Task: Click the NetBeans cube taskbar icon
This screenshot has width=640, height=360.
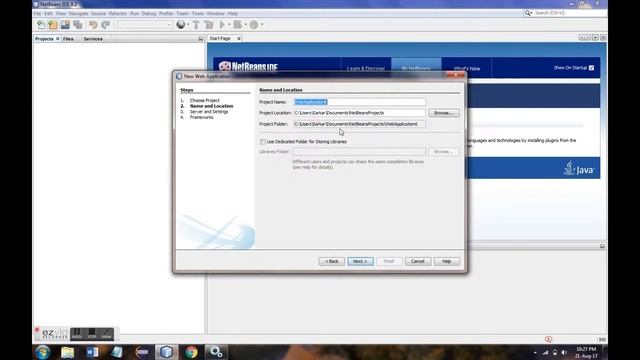Action: point(166,352)
